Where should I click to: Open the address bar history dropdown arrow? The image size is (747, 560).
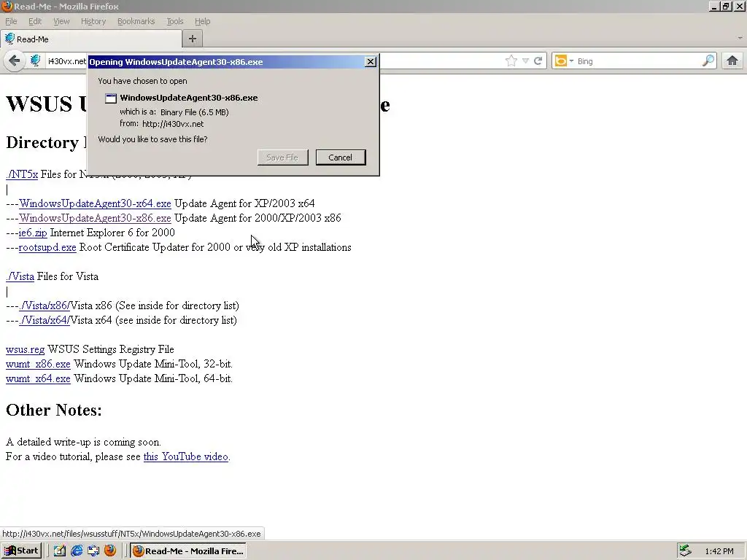[525, 61]
